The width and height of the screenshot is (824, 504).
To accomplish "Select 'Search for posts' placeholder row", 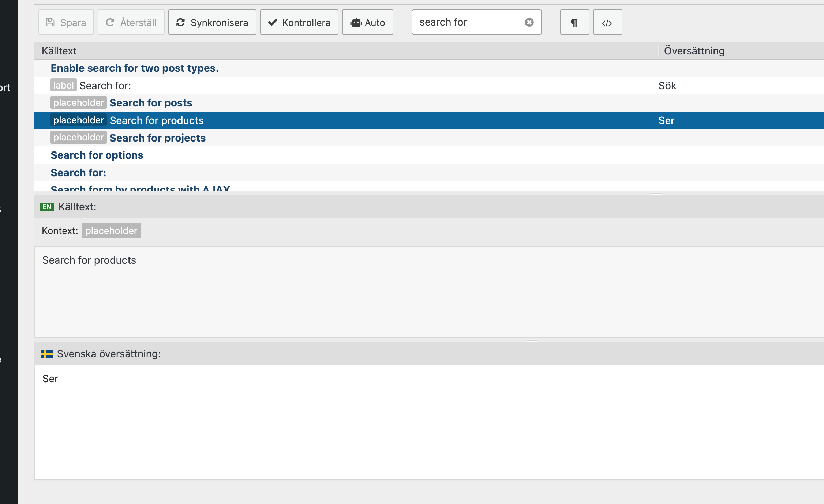I will [151, 103].
